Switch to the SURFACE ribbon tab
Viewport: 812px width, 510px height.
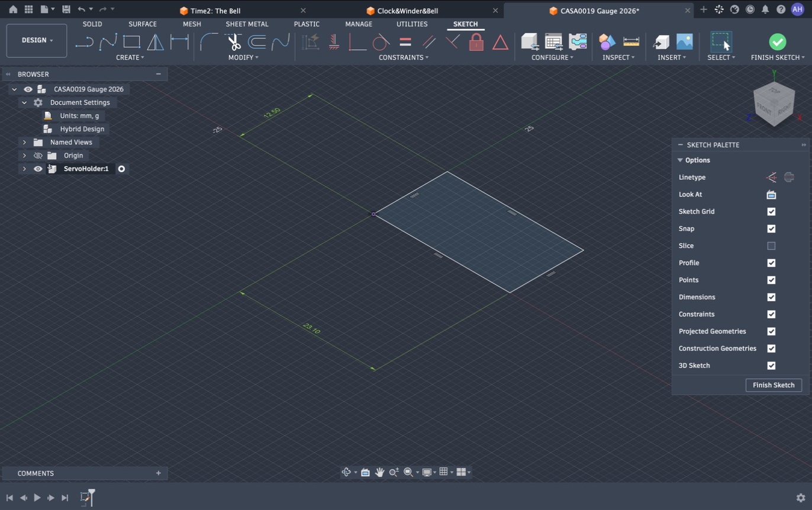click(x=143, y=24)
